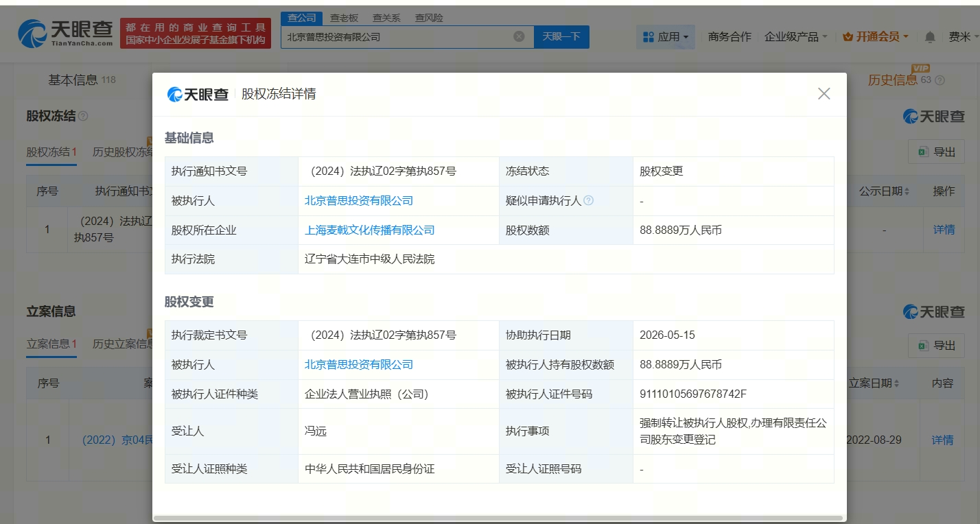The height and width of the screenshot is (524, 980).
Task: Open 北京普思投资有限公司 link under 股权变更
Action: click(359, 365)
